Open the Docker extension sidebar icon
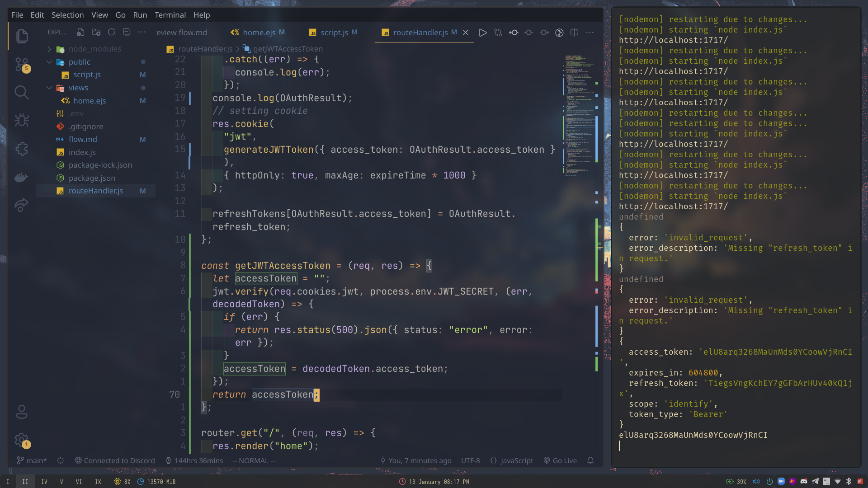 point(22,177)
